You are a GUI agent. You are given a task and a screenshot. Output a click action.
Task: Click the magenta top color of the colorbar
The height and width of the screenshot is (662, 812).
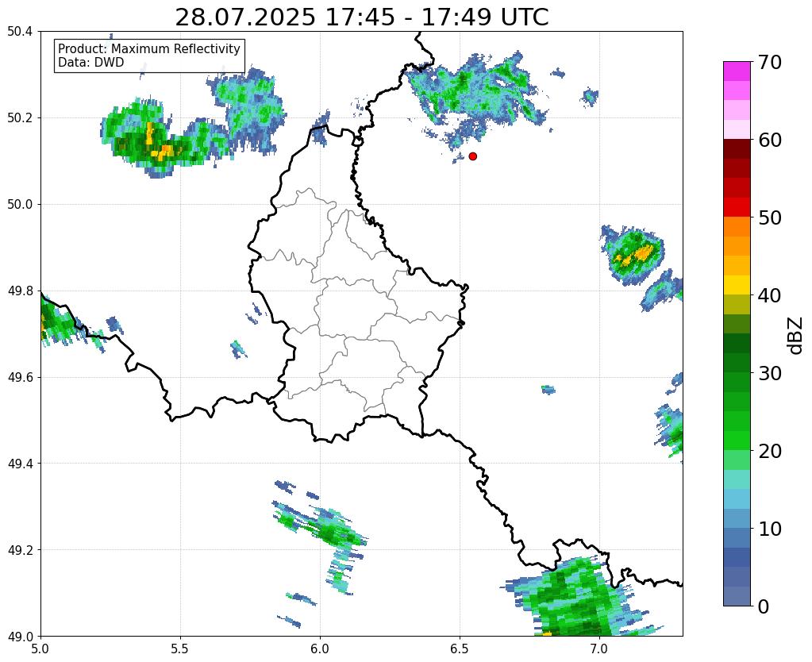point(737,71)
